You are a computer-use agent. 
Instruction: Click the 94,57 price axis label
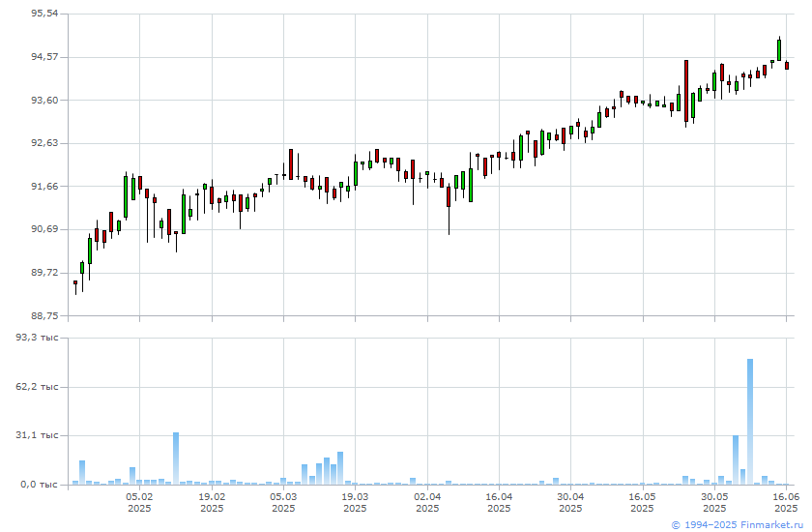click(x=45, y=57)
